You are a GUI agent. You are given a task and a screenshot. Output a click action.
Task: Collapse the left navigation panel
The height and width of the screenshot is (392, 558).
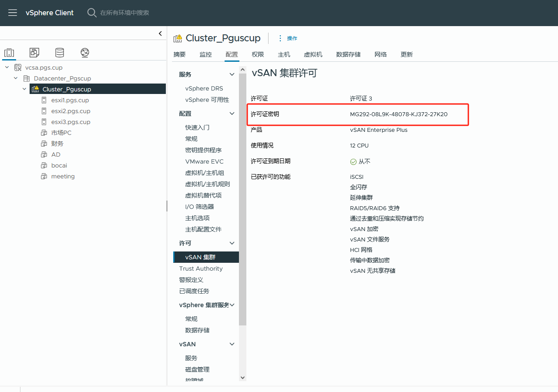[x=160, y=34]
